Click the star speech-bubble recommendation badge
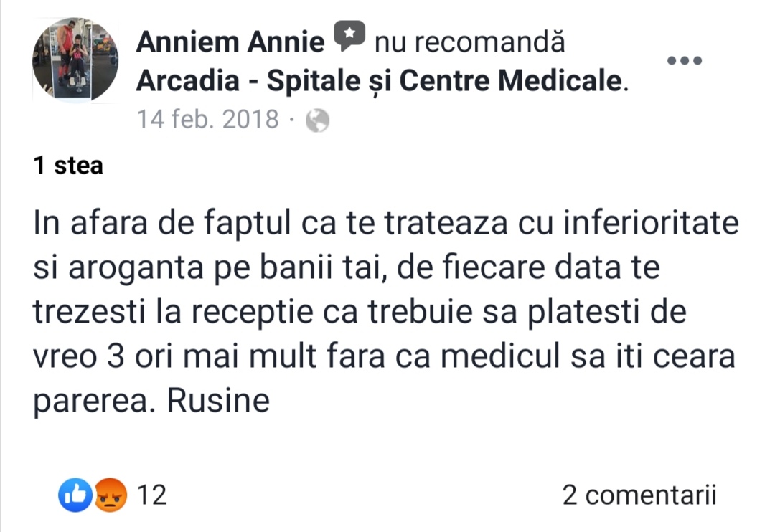Viewport: 775px width, 532px height. (x=349, y=37)
